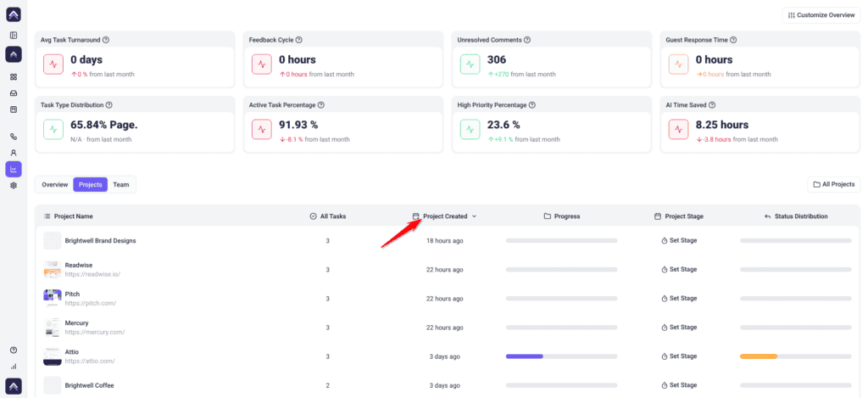Viewport: 868px width, 398px height.
Task: Click the Pitch project thumbnail
Action: click(52, 298)
